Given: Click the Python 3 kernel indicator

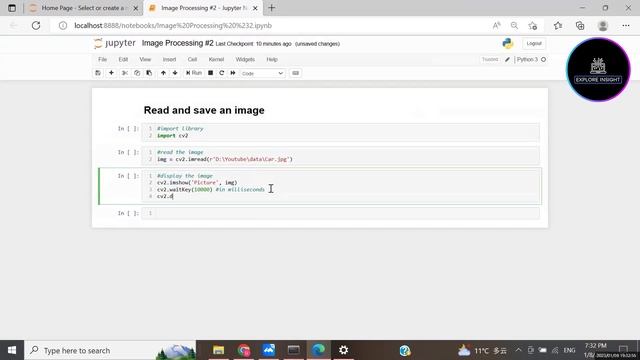Looking at the screenshot, I should (x=531, y=60).
